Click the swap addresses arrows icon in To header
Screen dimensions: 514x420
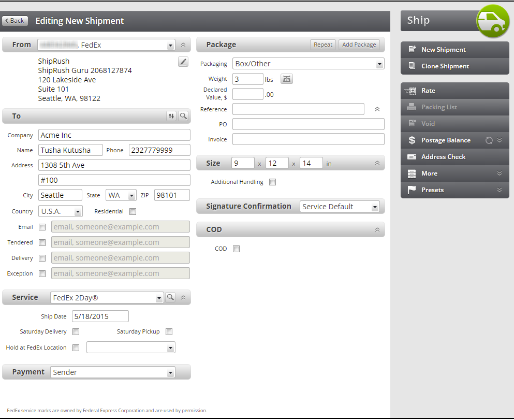pos(171,115)
